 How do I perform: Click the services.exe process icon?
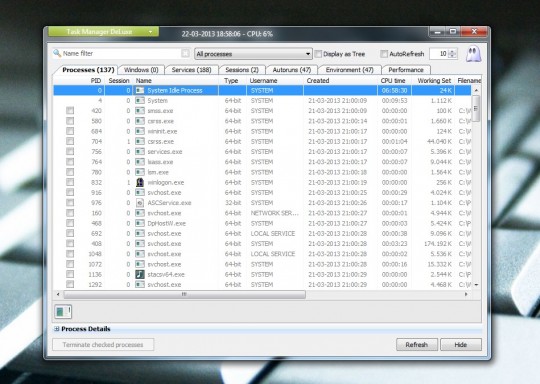coord(140,152)
